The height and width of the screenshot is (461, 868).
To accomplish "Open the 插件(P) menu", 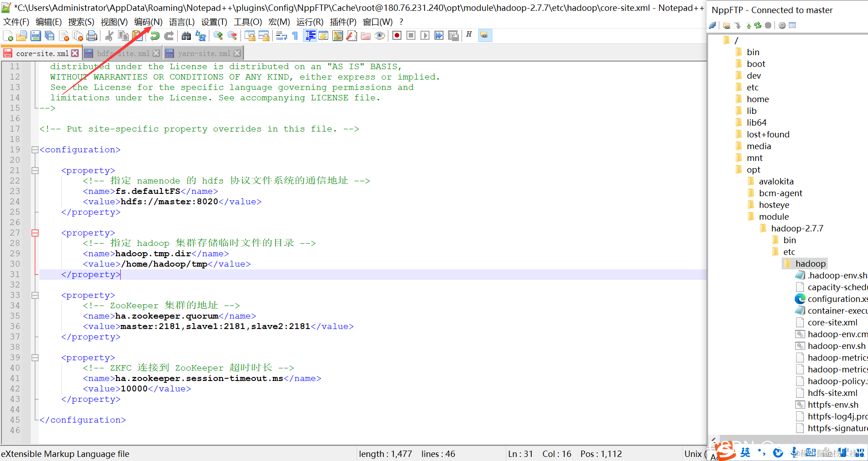I will [343, 22].
